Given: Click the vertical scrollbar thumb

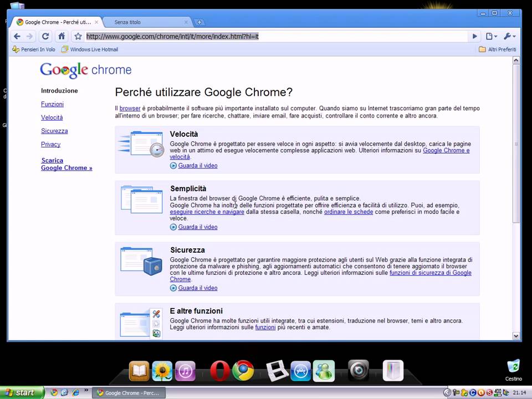Looking at the screenshot, I should click(516, 144).
